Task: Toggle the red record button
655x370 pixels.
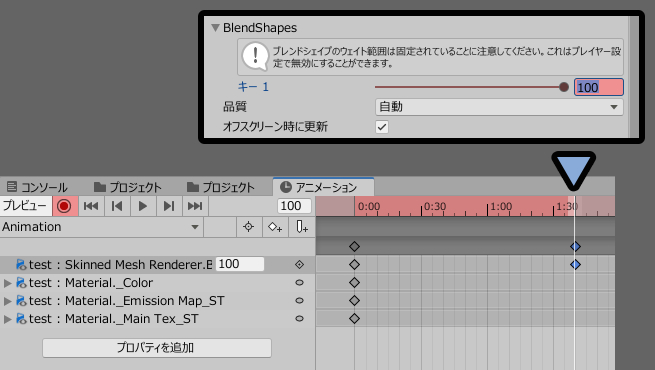Action: point(65,206)
